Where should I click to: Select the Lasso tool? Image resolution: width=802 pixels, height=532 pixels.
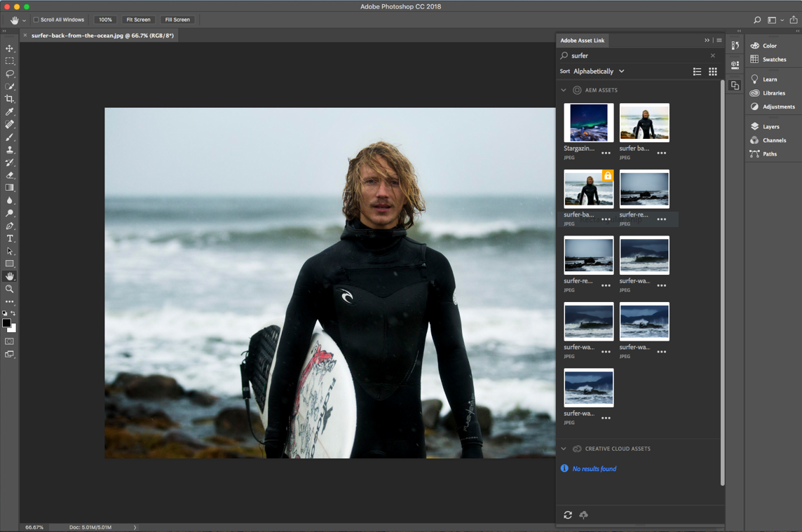10,74
